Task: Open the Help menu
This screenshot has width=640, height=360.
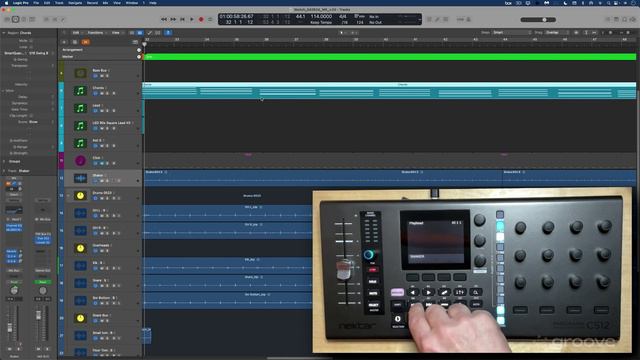Action: pos(153,3)
